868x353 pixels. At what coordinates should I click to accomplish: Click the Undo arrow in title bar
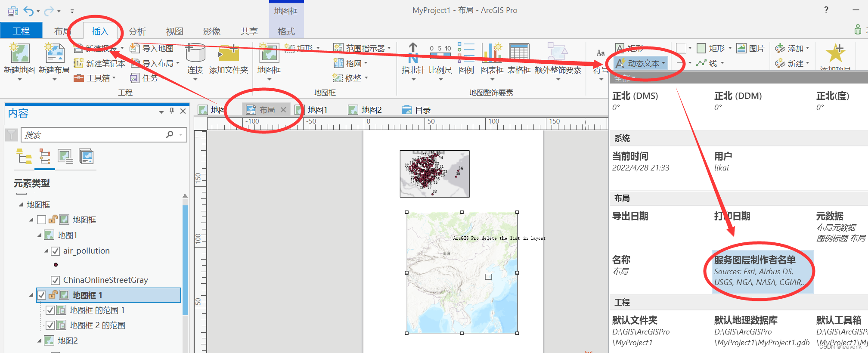pyautogui.click(x=29, y=11)
